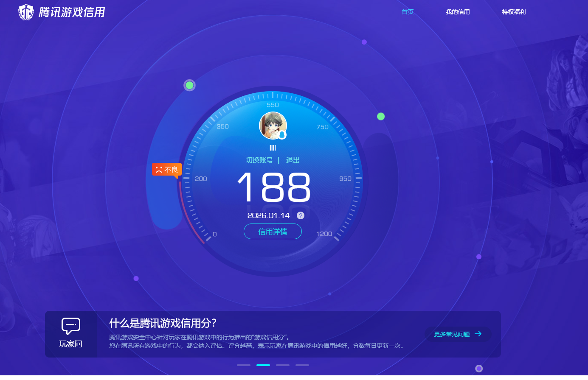588x380 pixels.
Task: Click the user avatar picture
Action: [x=272, y=125]
